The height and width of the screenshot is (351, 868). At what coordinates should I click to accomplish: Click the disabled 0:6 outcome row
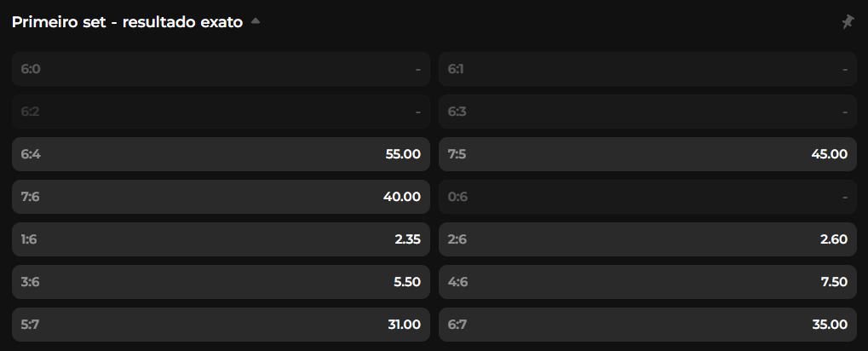[x=647, y=197]
